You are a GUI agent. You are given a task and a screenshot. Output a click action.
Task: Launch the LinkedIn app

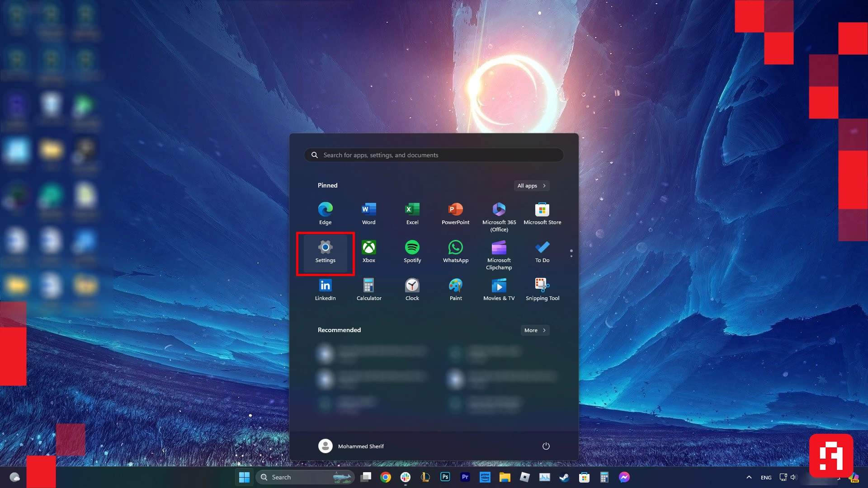(x=325, y=290)
